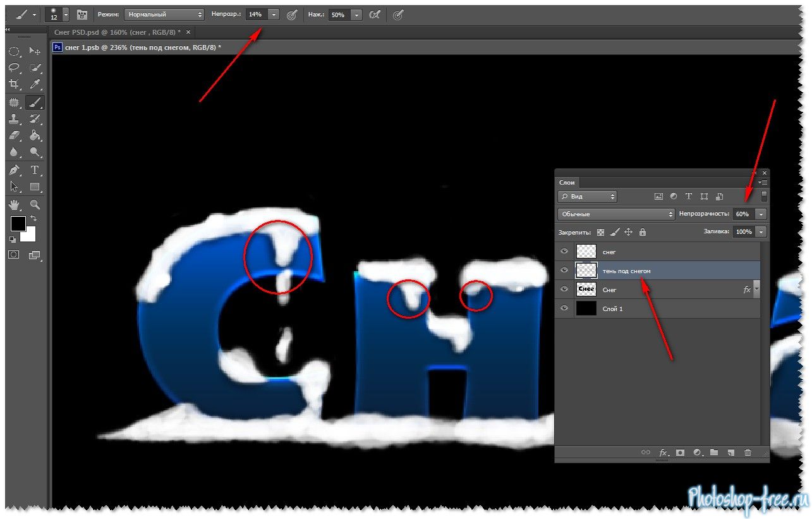Open the brush 'Режим' blend mode dropdown
The height and width of the screenshot is (519, 812).
point(164,14)
